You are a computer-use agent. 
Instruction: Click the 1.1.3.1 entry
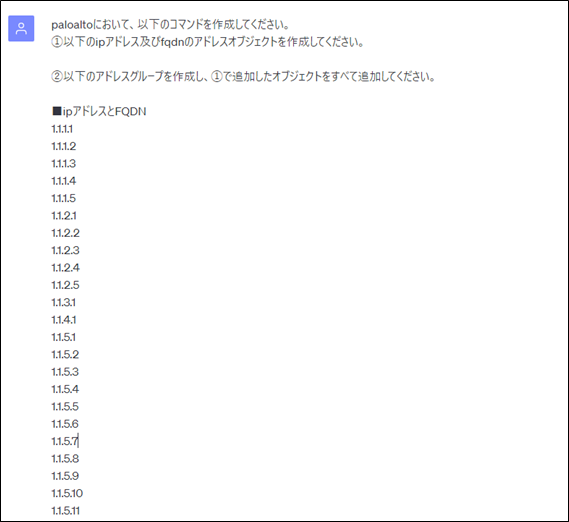(x=64, y=303)
